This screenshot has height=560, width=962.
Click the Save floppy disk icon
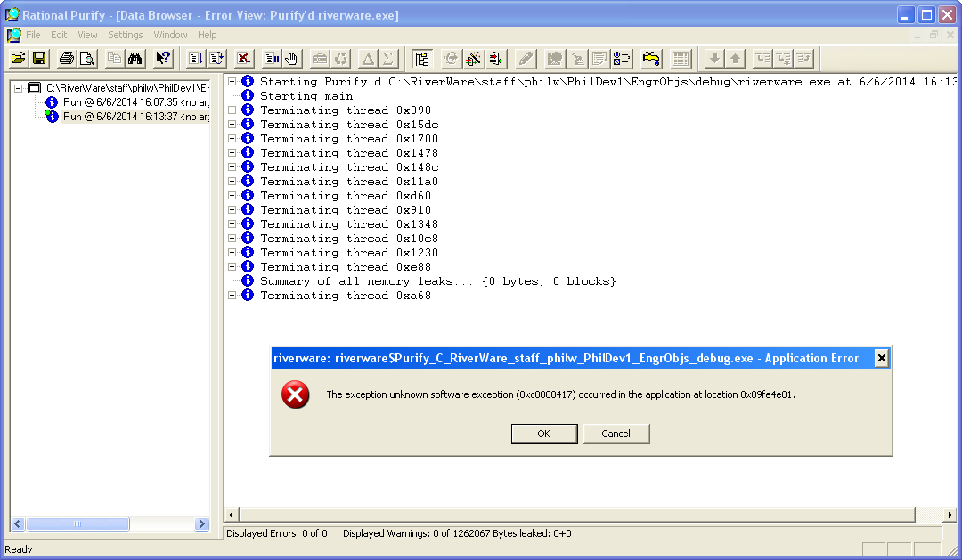pyautogui.click(x=39, y=58)
